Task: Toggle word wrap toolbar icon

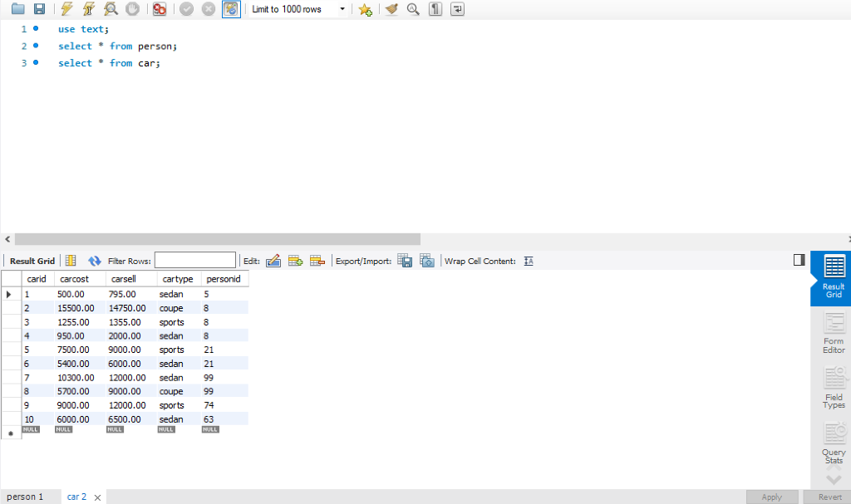Action: [x=458, y=8]
